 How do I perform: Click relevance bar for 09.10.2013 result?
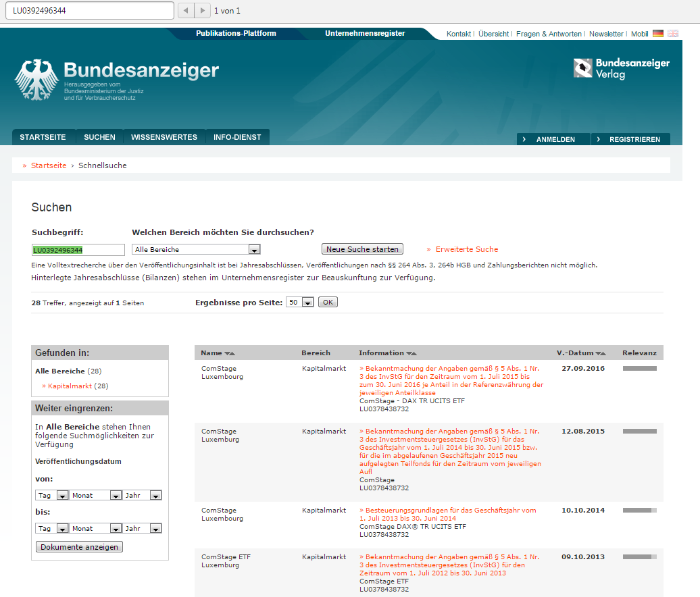point(639,557)
